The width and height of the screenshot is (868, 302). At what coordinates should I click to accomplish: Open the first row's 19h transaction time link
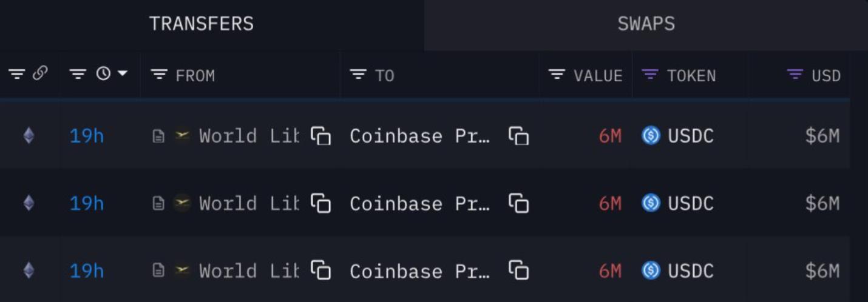pos(87,136)
